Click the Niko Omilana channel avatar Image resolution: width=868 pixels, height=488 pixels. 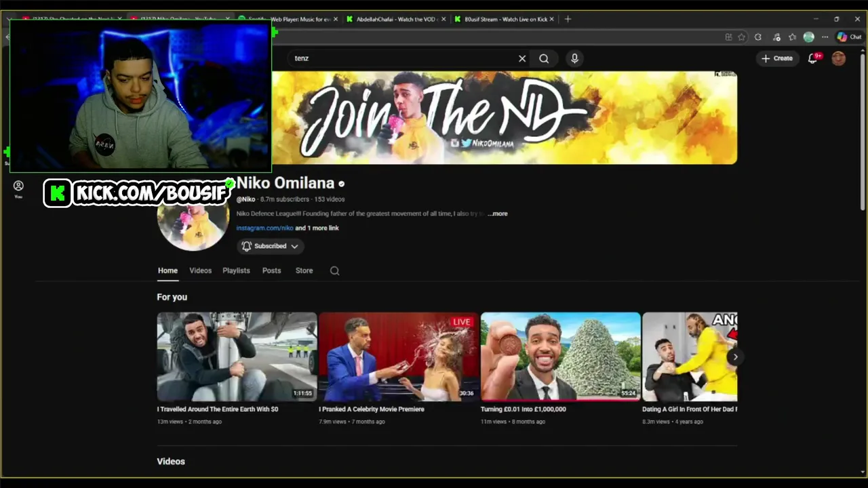coord(193,216)
